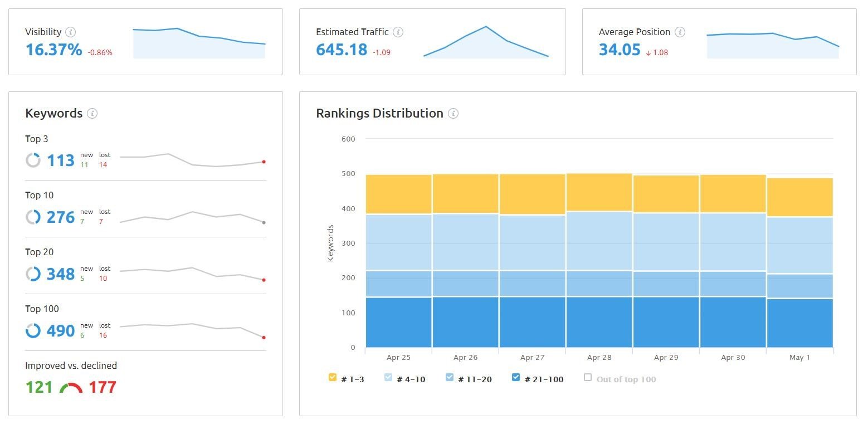Click the improved keywords number 121

coord(39,387)
